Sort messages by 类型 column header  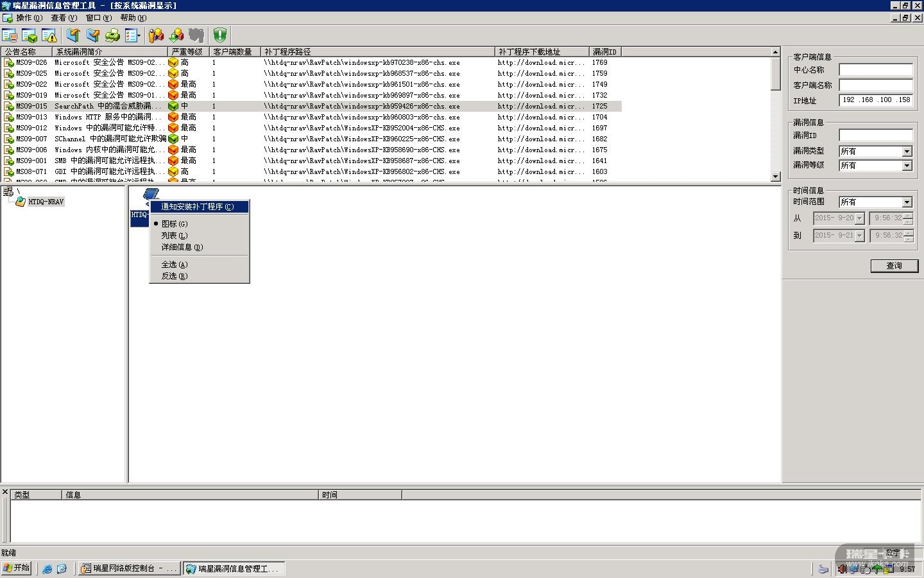click(36, 495)
